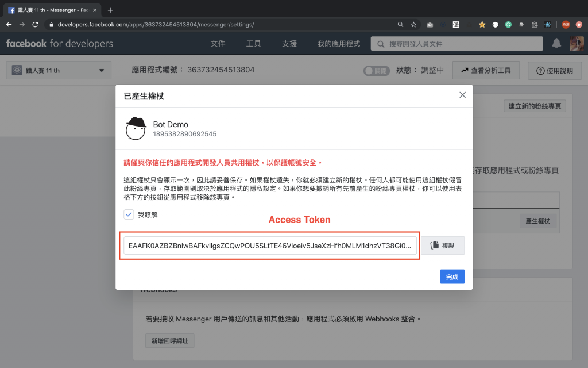Click the camera extension icon

click(430, 24)
